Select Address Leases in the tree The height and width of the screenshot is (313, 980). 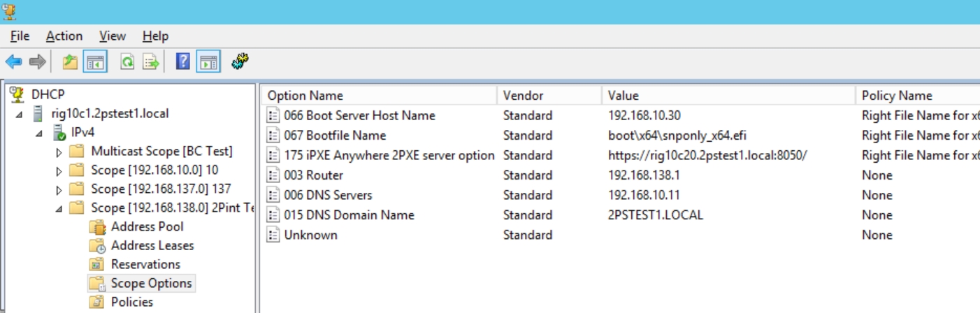point(152,245)
